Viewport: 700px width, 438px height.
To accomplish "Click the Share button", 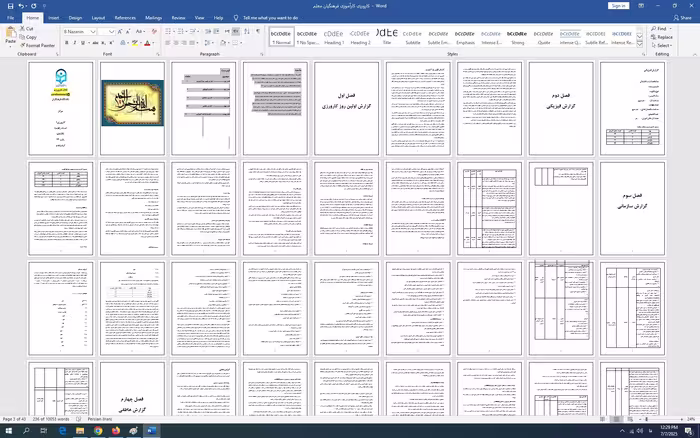I will click(683, 18).
